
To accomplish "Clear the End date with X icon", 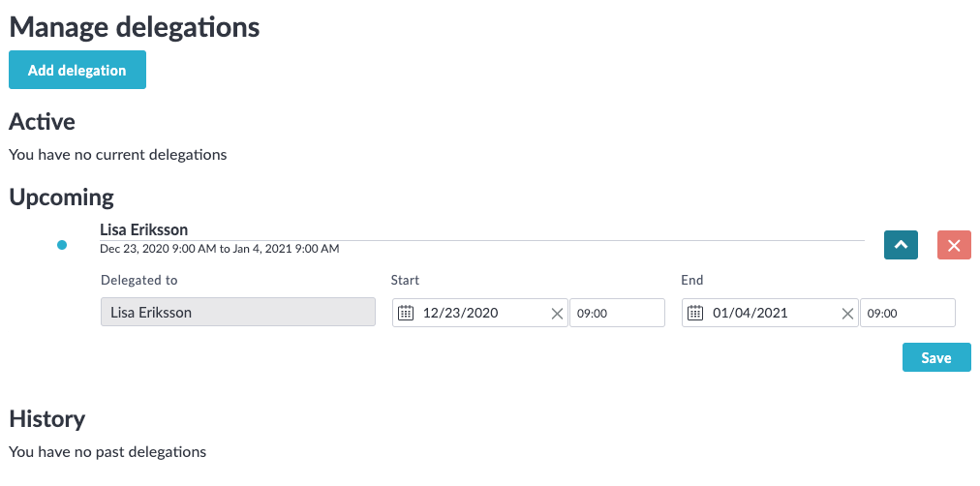I will pos(847,313).
